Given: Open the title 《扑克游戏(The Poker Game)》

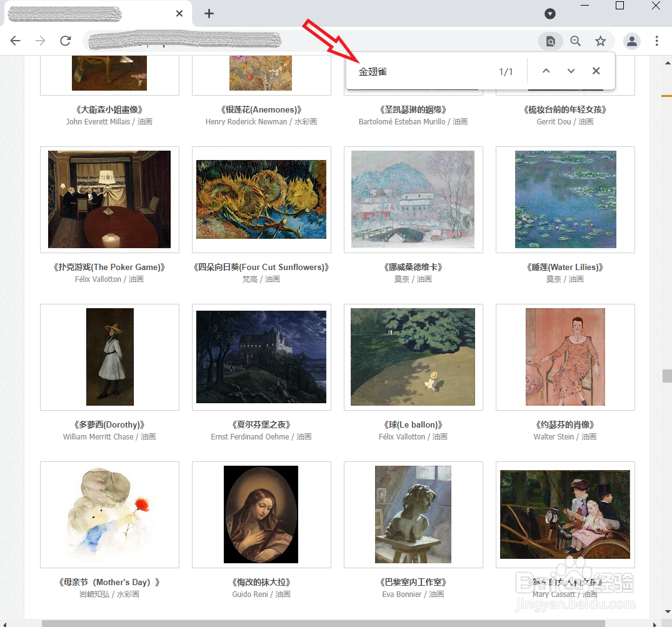Looking at the screenshot, I should point(109,267).
